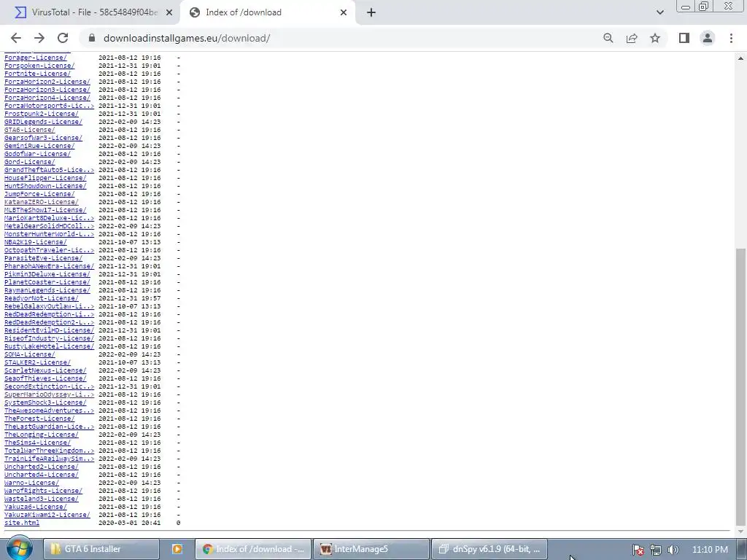The width and height of the screenshot is (747, 560).
Task: Open the GRIDLegends-License/ link
Action: tap(43, 122)
